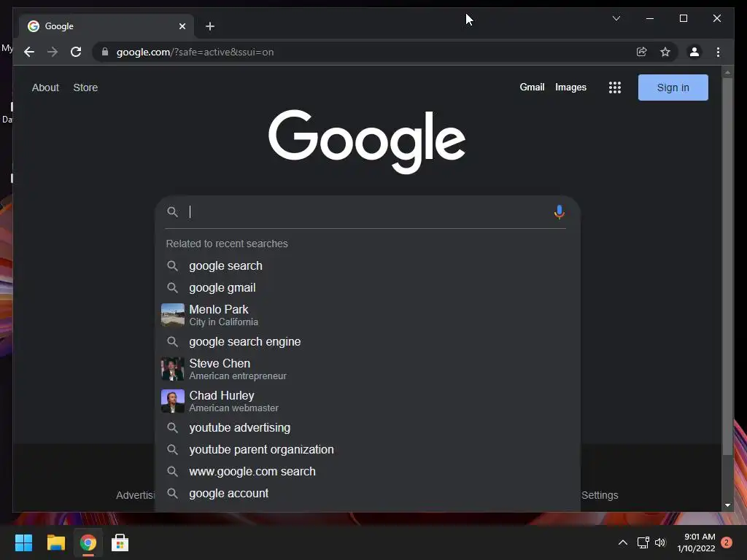Select 'google search engine' suggestion
The height and width of the screenshot is (560, 747).
click(x=368, y=341)
